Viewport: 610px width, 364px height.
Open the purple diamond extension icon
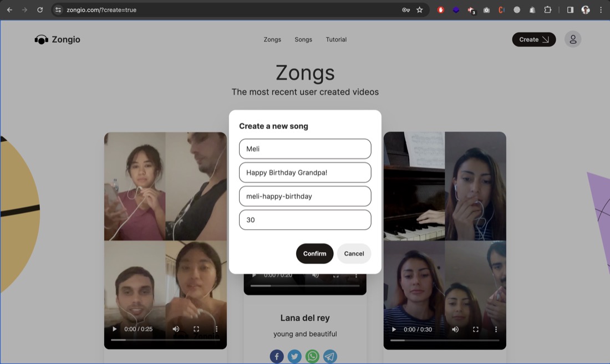455,10
